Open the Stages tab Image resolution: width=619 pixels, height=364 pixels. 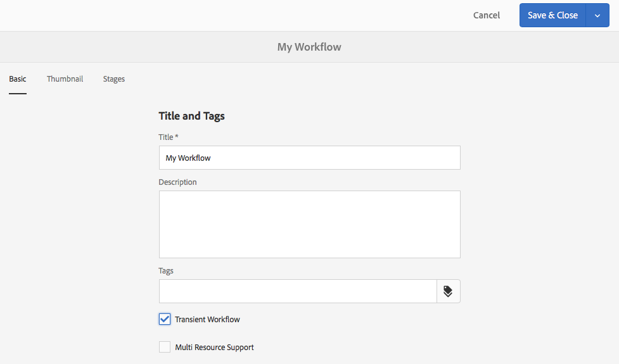[114, 79]
